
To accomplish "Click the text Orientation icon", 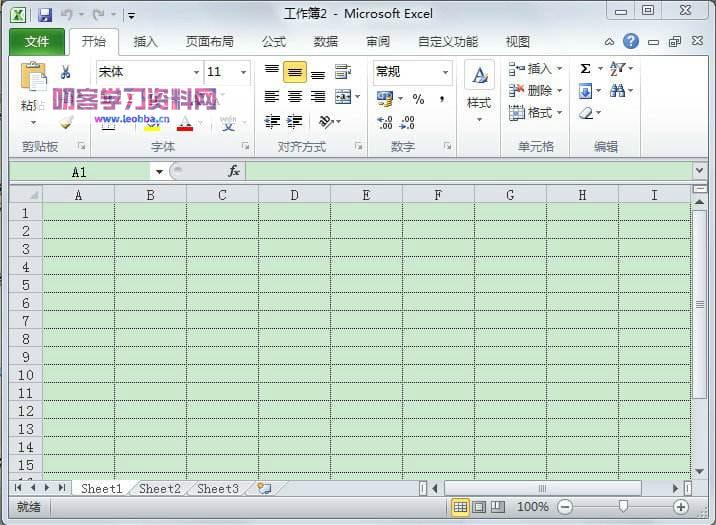I will coord(326,121).
